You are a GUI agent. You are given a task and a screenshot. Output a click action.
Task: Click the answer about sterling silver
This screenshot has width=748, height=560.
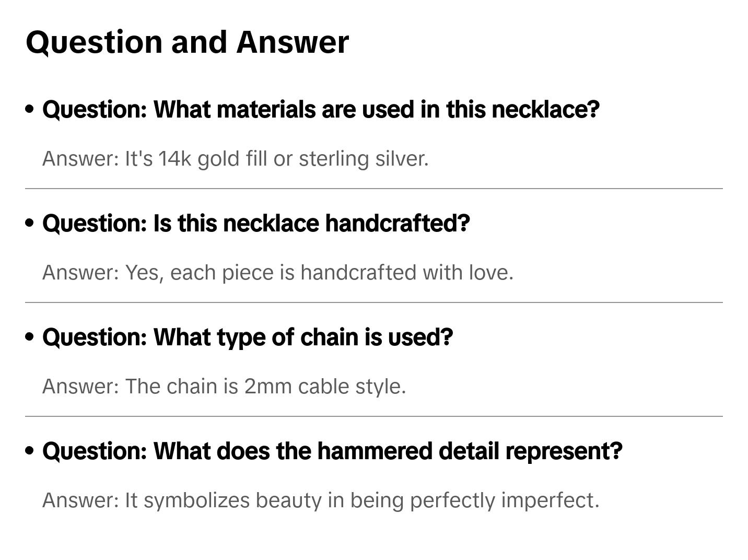[x=235, y=158]
